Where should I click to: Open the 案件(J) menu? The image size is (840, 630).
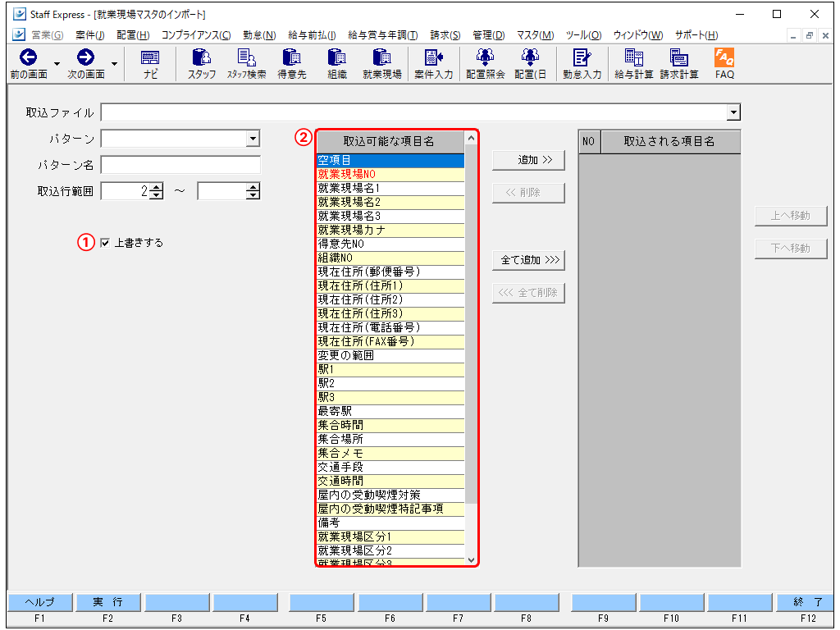tap(90, 35)
